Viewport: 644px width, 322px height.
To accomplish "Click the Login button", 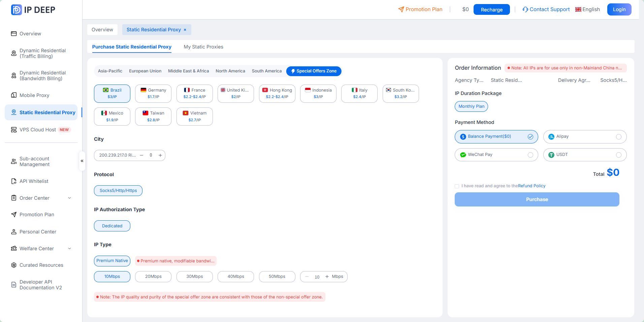I will click(x=619, y=9).
